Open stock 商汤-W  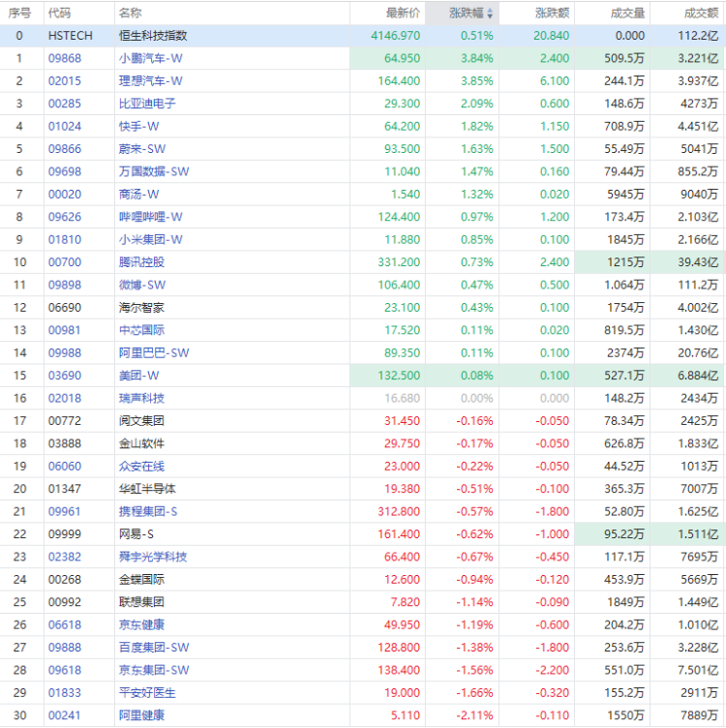click(x=138, y=195)
